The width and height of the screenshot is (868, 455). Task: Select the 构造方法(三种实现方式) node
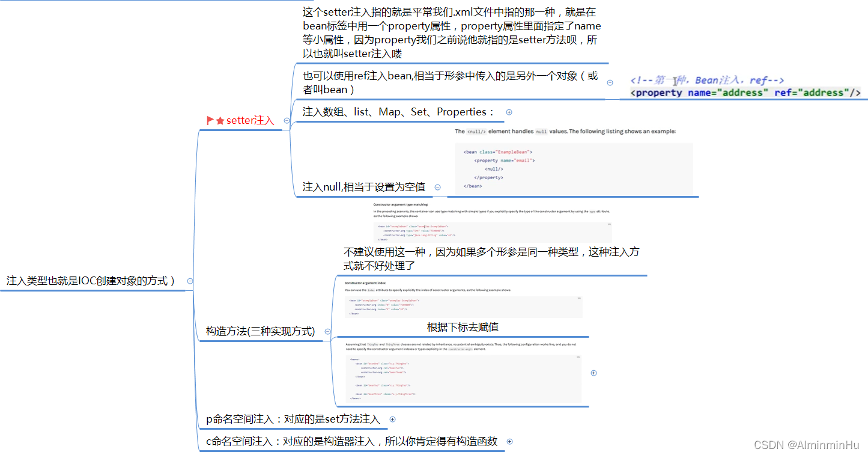260,331
